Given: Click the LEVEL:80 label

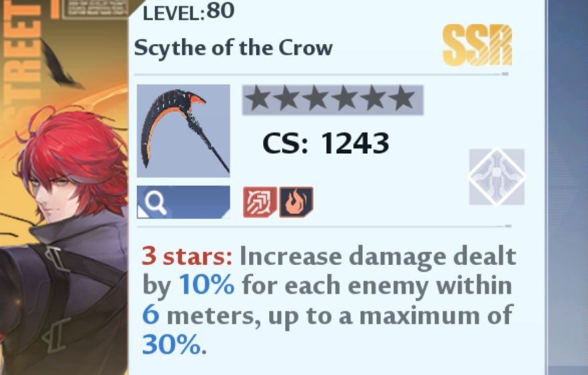Looking at the screenshot, I should pyautogui.click(x=188, y=11).
